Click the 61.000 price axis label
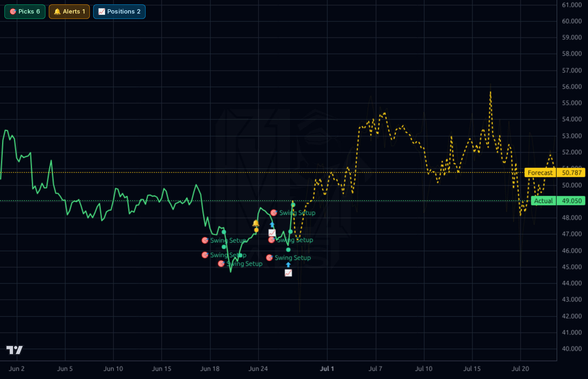Image resolution: width=588 pixels, height=379 pixels. [x=572, y=5]
